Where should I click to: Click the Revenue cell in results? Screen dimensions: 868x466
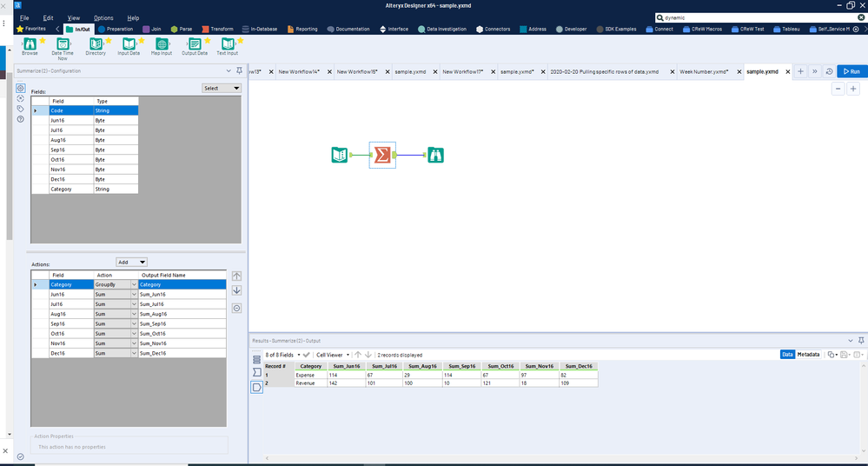310,383
